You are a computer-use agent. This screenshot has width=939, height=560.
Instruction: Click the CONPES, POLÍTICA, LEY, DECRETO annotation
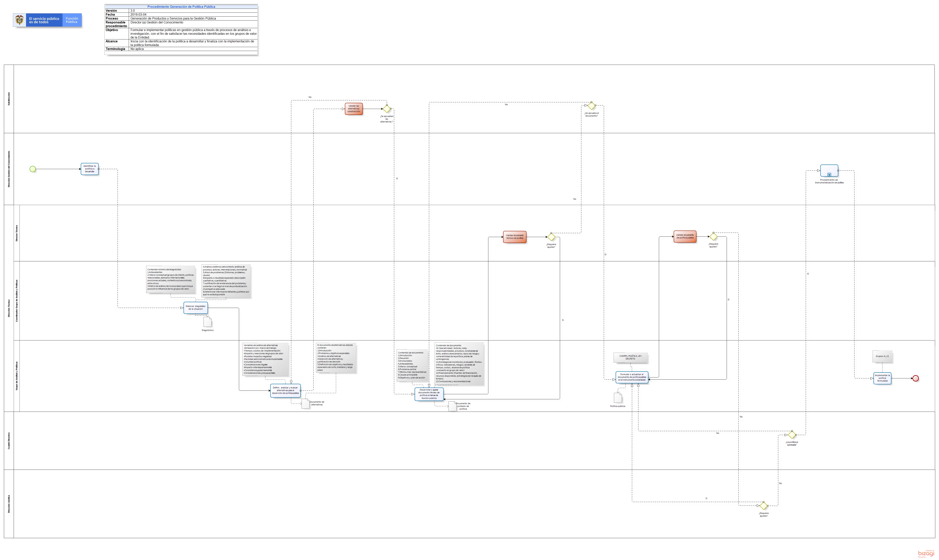pyautogui.click(x=630, y=357)
